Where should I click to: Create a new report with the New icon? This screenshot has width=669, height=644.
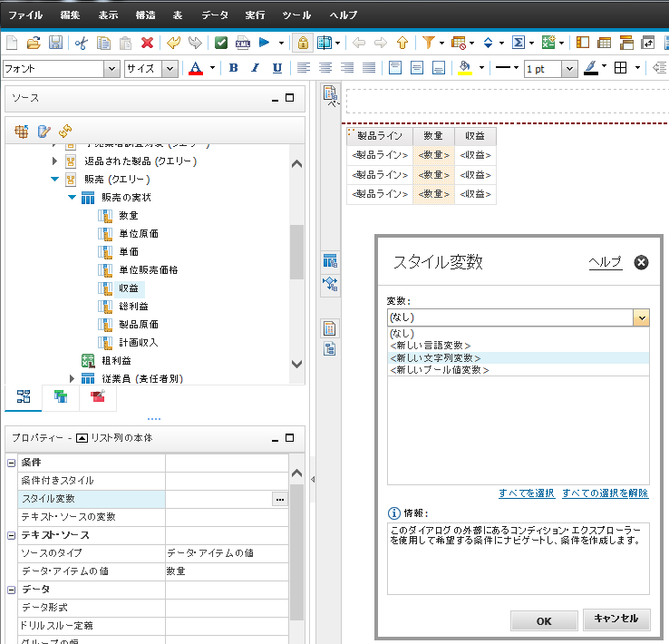pos(12,43)
